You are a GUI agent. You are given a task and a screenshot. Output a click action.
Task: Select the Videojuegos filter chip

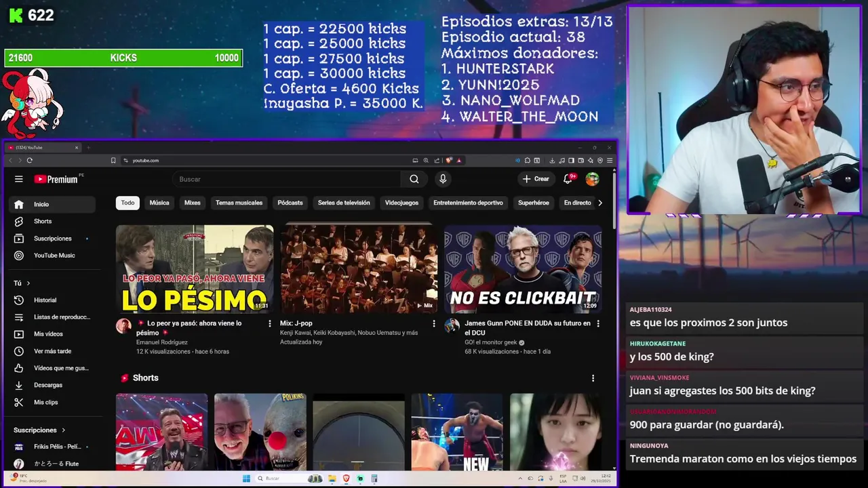tap(401, 203)
